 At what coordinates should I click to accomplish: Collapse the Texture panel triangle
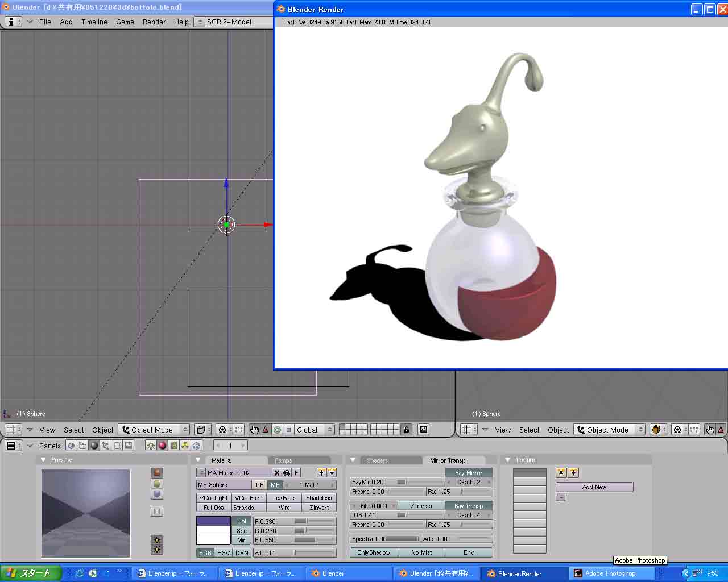coord(507,460)
